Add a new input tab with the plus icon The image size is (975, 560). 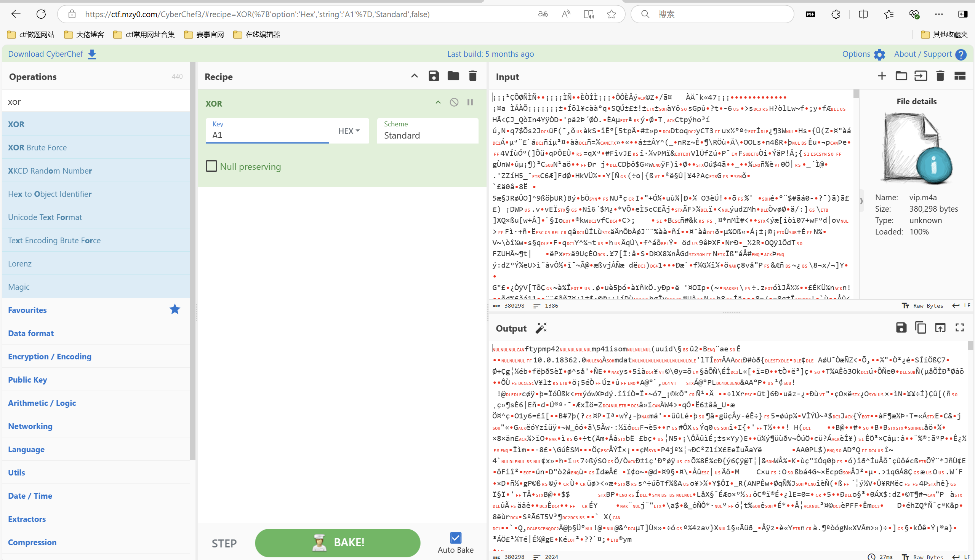coord(882,76)
